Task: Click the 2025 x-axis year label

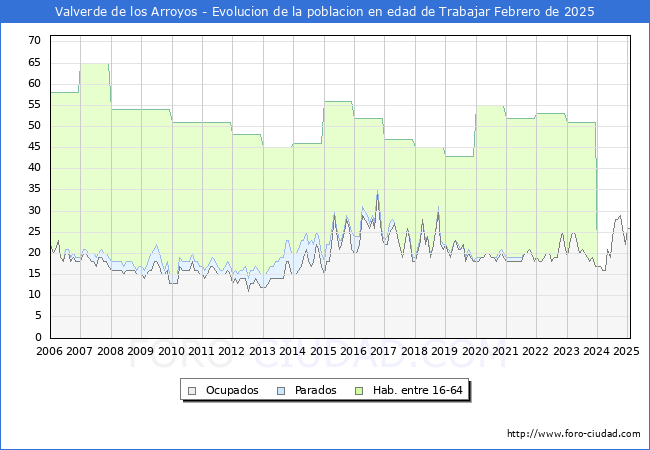Action: tap(626, 351)
